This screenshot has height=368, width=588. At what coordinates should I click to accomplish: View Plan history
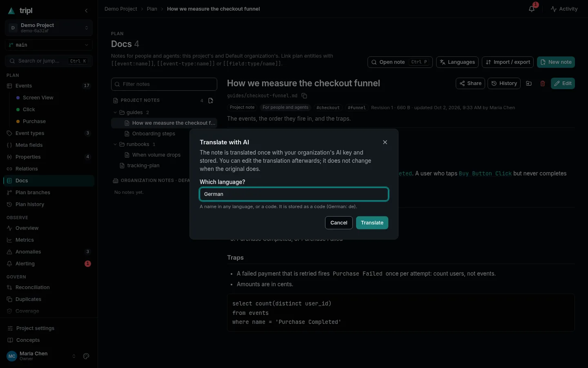click(x=49, y=204)
